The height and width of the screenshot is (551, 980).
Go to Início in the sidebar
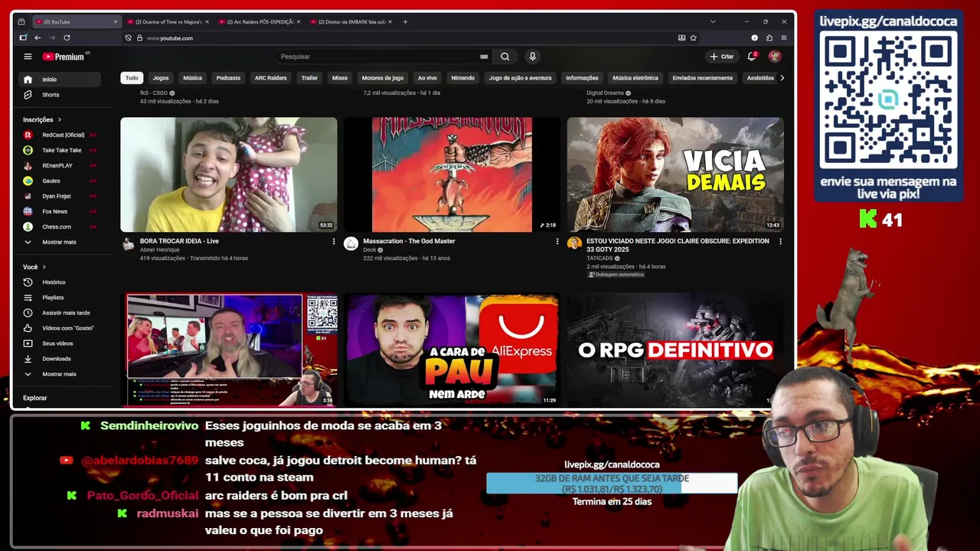[x=60, y=80]
